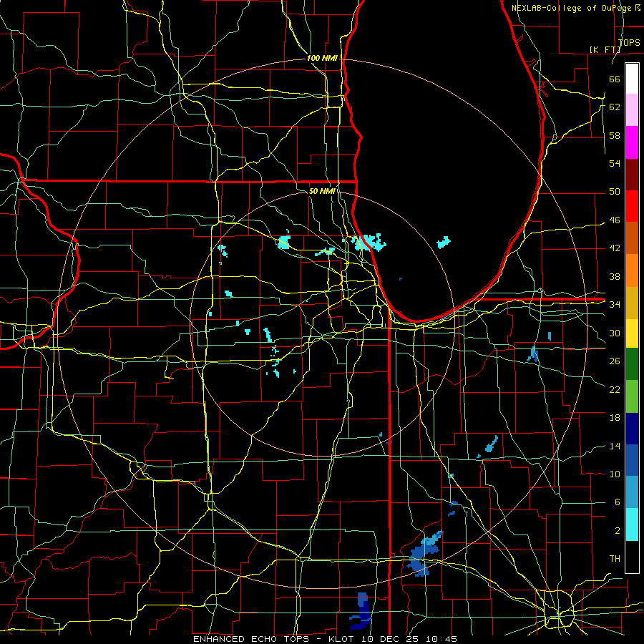Viewport: 644px width, 644px height.
Task: Click the isolated cyan echo over the lake
Action: click(444, 243)
